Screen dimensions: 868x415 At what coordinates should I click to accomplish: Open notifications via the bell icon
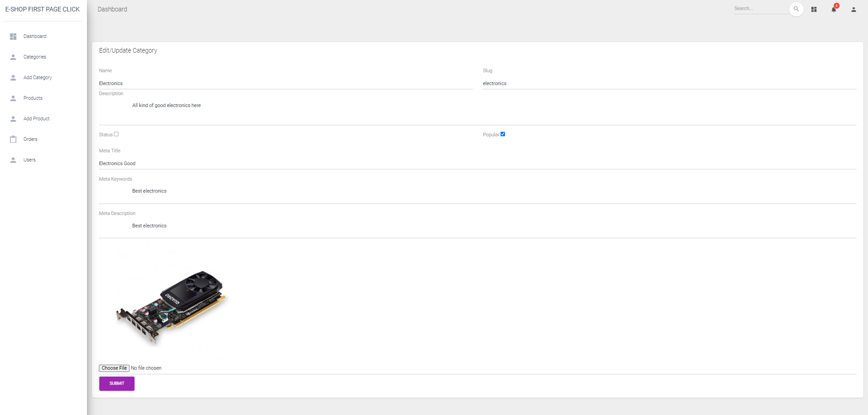(834, 9)
